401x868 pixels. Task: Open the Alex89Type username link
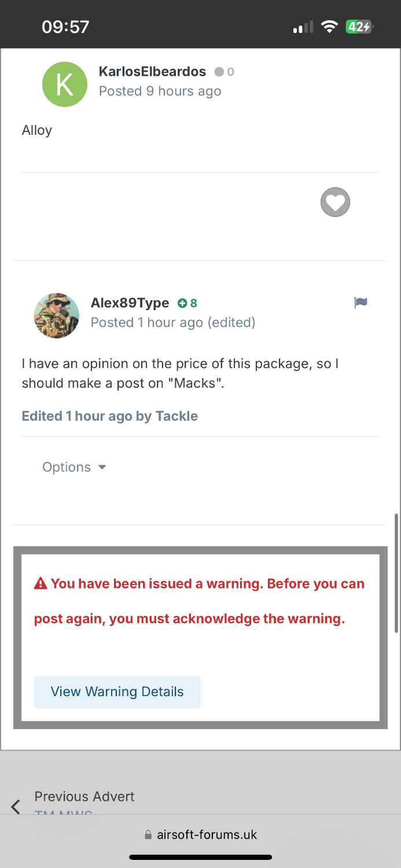click(130, 303)
